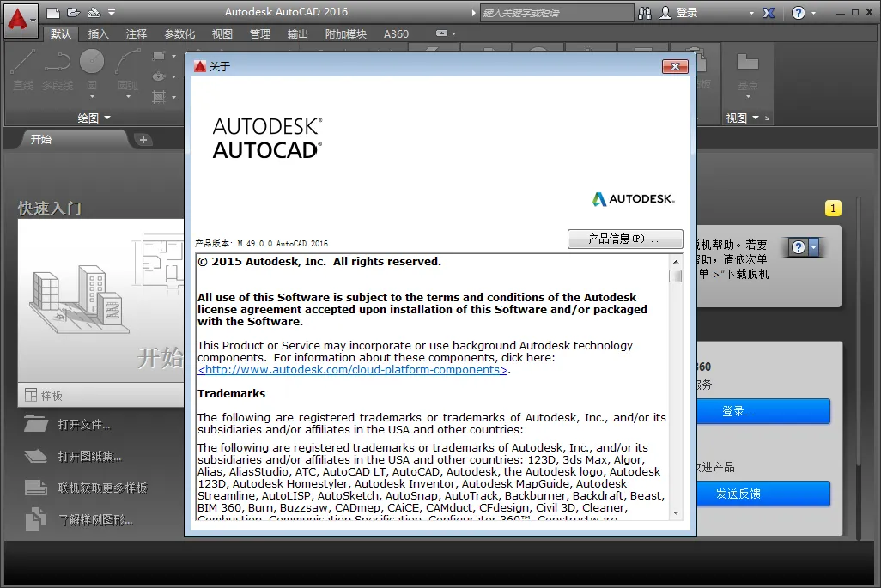Open the Autodesk Exchange Apps (X) icon
Image resolution: width=881 pixels, height=588 pixels.
[770, 12]
